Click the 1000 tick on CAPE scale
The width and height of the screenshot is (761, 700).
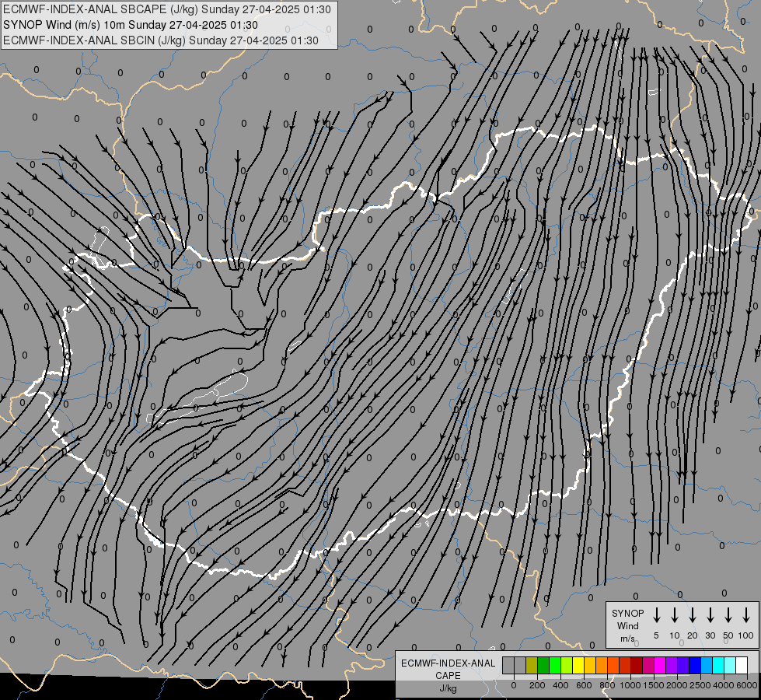coord(630,685)
